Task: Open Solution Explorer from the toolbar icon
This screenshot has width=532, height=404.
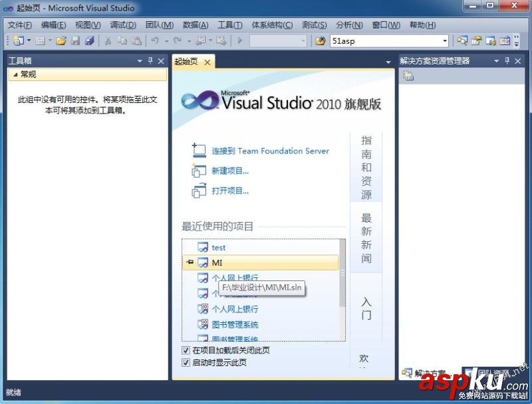Action: coord(462,41)
